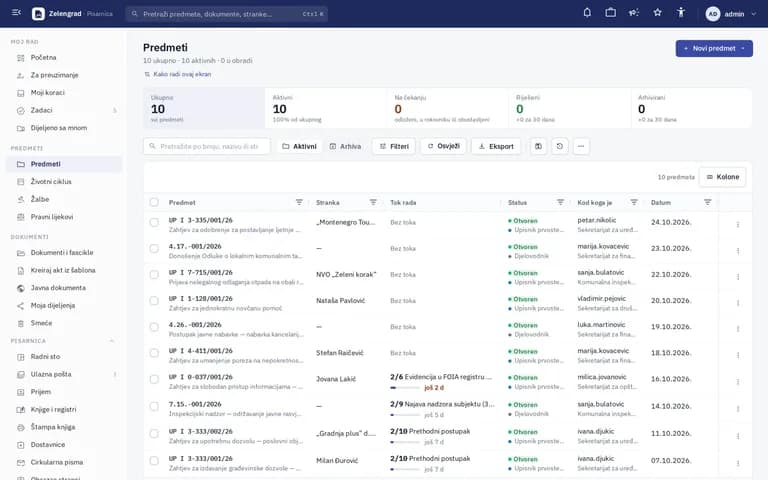Open row actions for UP I 3-335/001/26
This screenshot has height=480, width=768.
tap(738, 225)
